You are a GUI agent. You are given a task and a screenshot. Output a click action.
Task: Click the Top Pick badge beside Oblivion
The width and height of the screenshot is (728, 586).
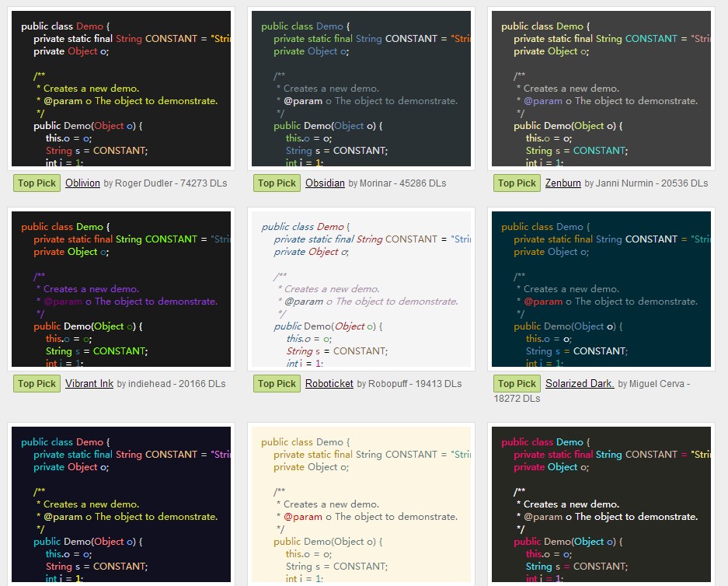37,183
